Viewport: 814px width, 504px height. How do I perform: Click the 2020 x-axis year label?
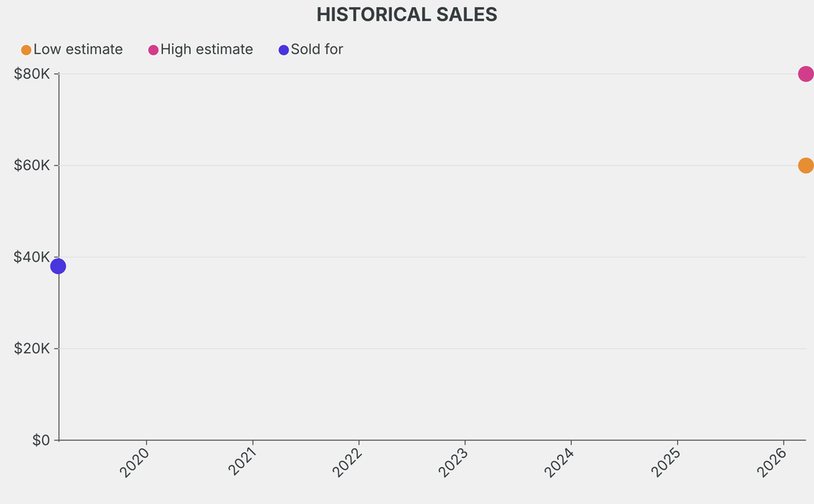[136, 461]
